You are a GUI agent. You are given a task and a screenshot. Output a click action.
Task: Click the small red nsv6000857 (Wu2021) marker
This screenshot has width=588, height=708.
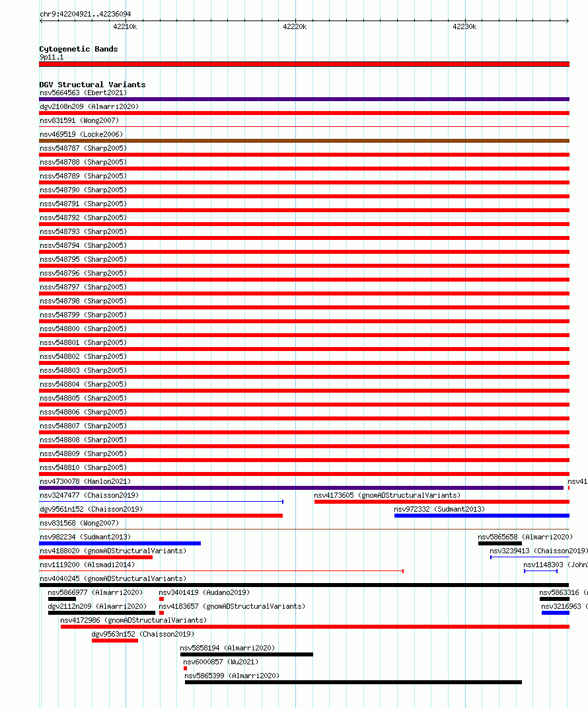[186, 668]
